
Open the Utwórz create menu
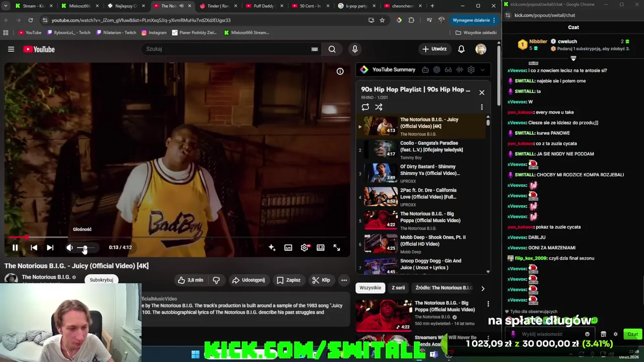[x=435, y=49]
